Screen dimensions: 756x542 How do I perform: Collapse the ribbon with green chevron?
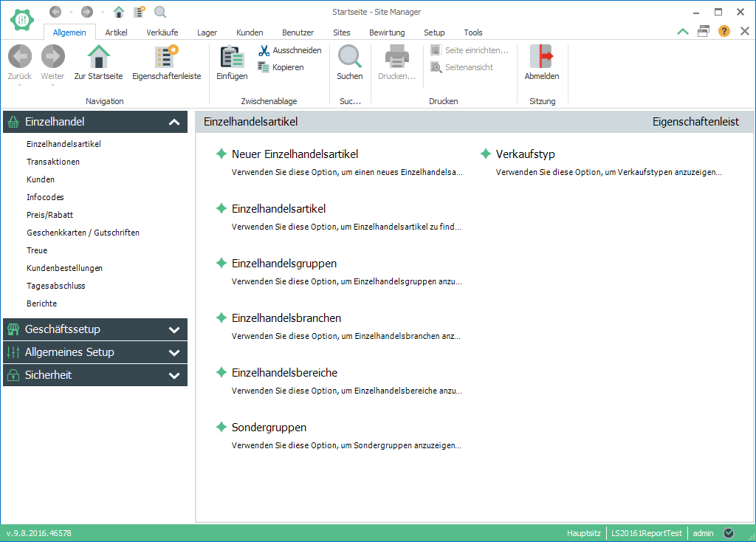pyautogui.click(x=683, y=32)
